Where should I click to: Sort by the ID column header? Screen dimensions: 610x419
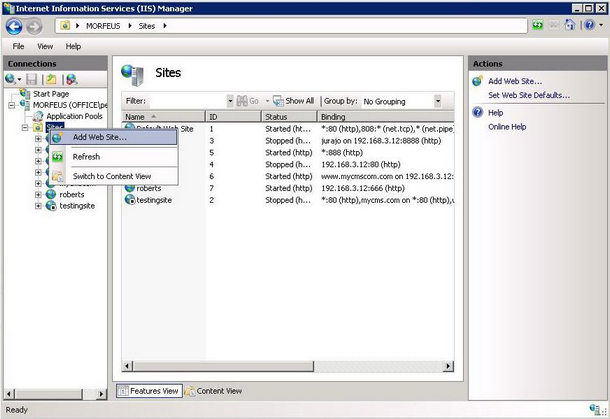tap(233, 117)
